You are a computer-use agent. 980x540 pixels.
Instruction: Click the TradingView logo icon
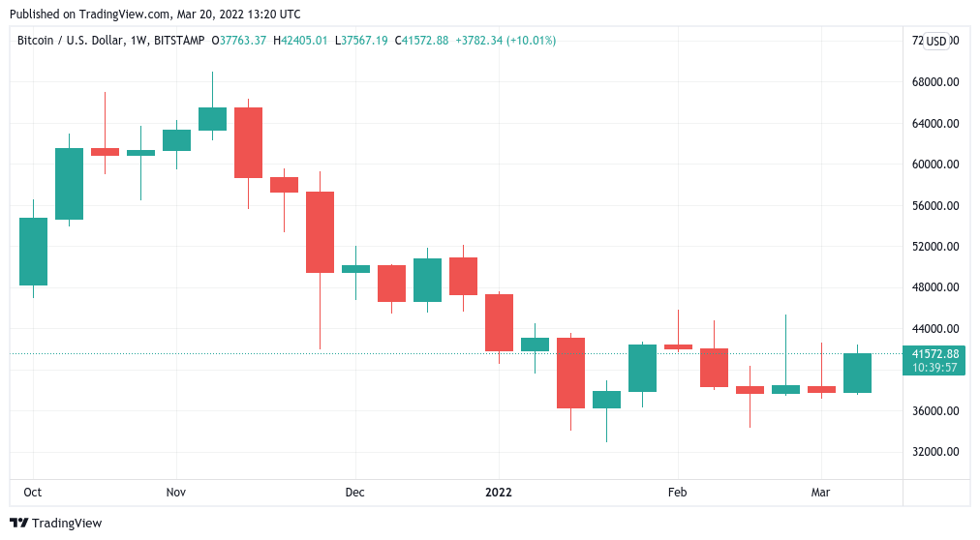click(x=18, y=524)
